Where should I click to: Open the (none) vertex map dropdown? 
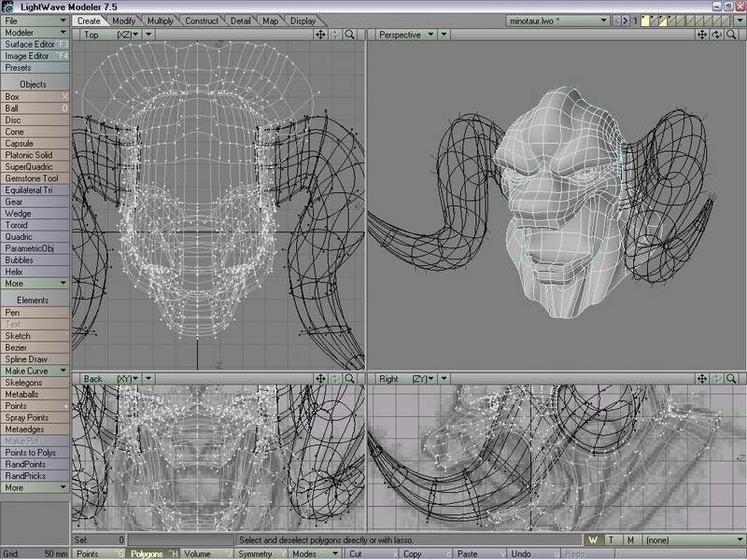pos(693,540)
